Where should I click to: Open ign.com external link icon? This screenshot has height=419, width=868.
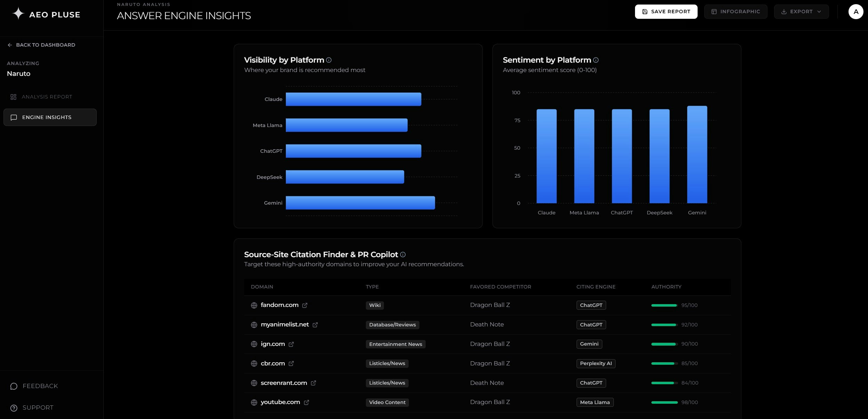point(291,344)
